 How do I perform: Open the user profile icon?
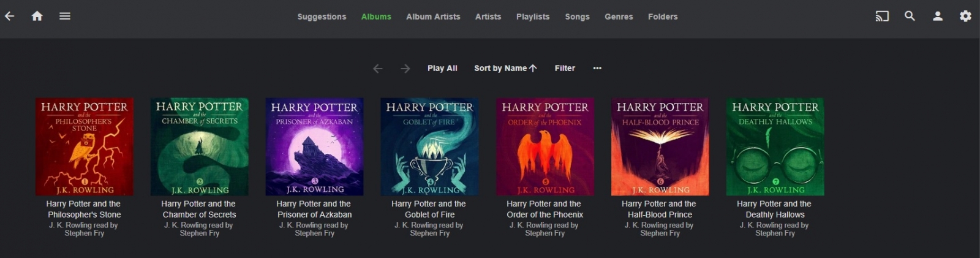[937, 17]
